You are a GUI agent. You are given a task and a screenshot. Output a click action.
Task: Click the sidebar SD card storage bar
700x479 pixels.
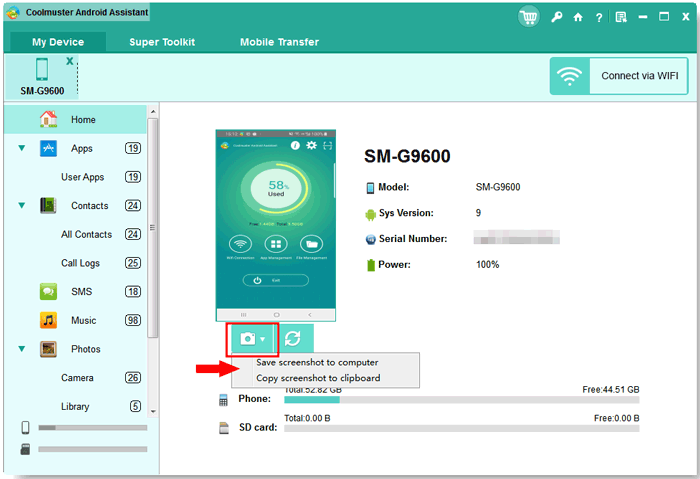(92, 449)
